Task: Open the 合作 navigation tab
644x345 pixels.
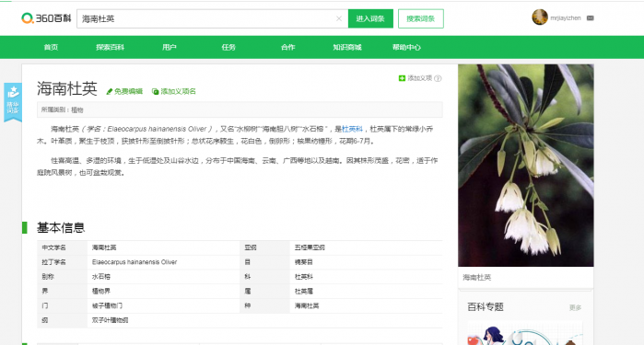Action: tap(287, 47)
